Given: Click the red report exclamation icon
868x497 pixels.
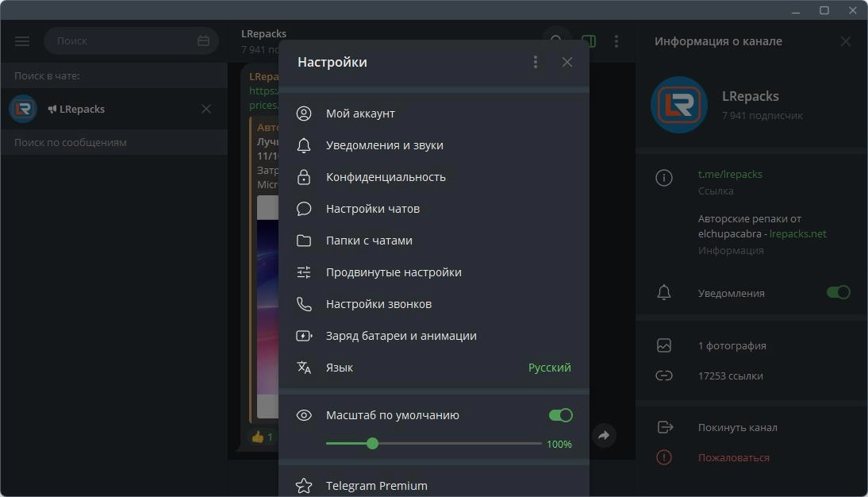Looking at the screenshot, I should (664, 457).
